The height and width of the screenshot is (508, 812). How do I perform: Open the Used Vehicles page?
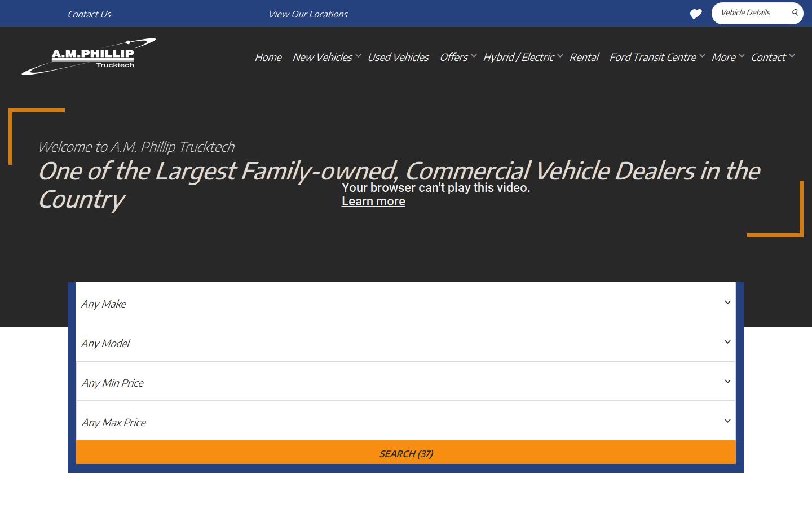pos(398,57)
